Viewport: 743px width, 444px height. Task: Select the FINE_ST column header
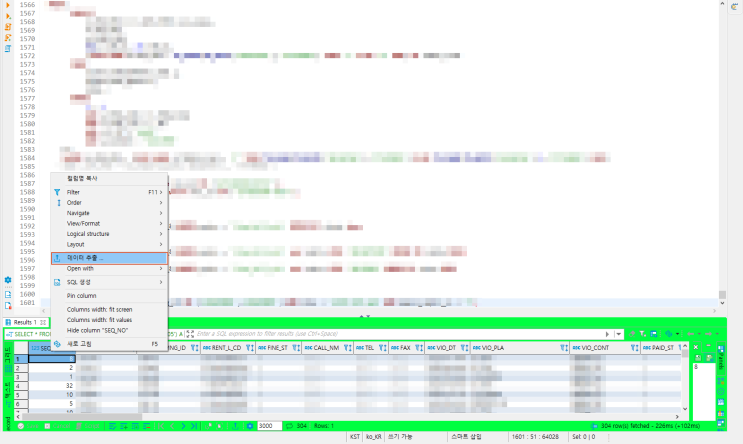tap(278, 348)
